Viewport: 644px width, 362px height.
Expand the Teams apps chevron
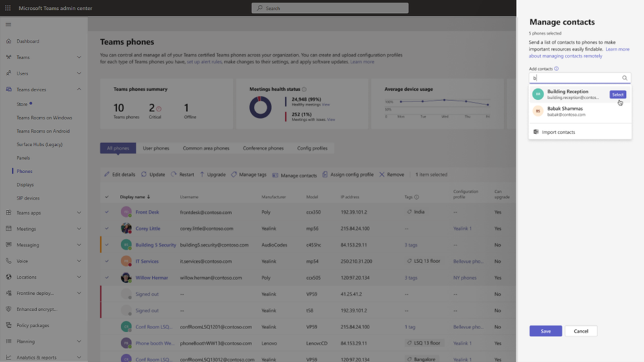79,213
